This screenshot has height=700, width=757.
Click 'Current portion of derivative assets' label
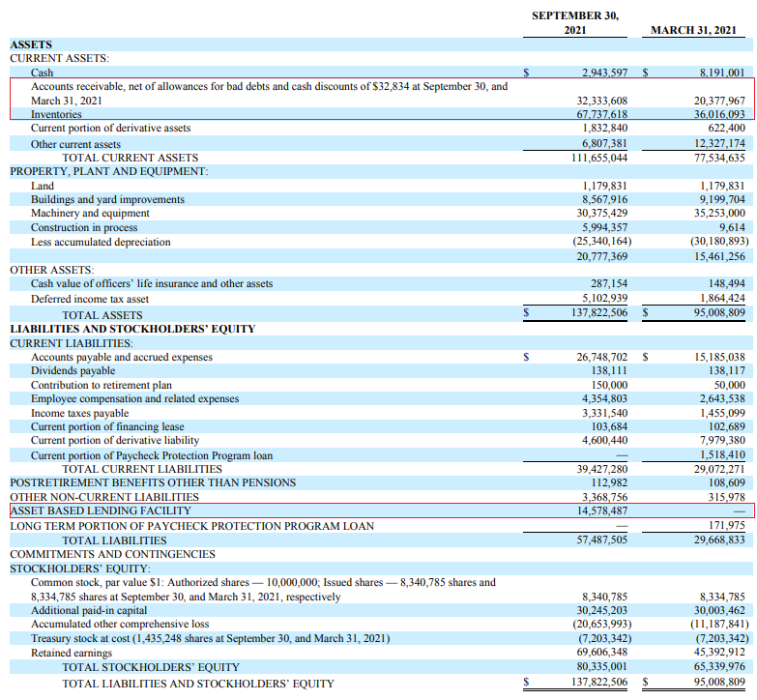point(110,128)
